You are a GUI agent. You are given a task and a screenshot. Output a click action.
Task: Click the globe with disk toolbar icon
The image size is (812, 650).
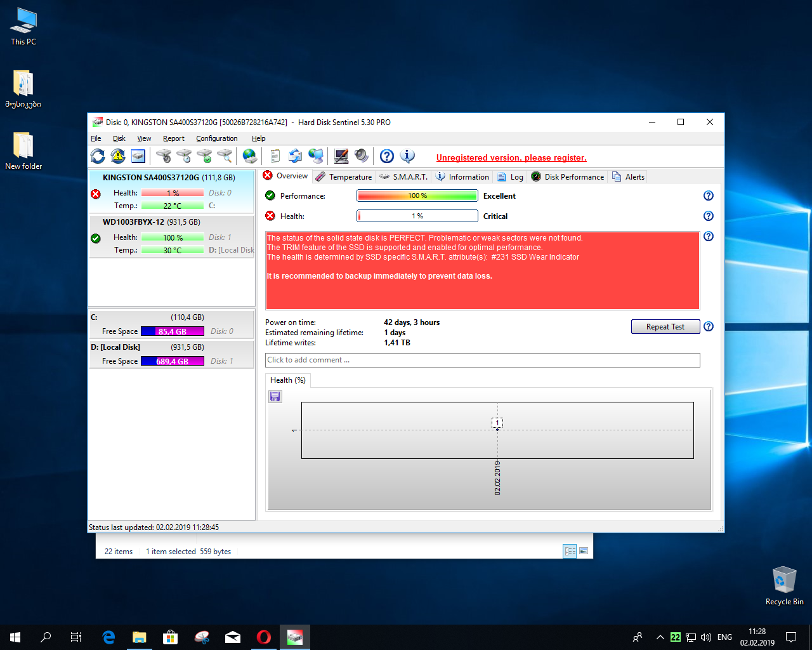tap(250, 156)
